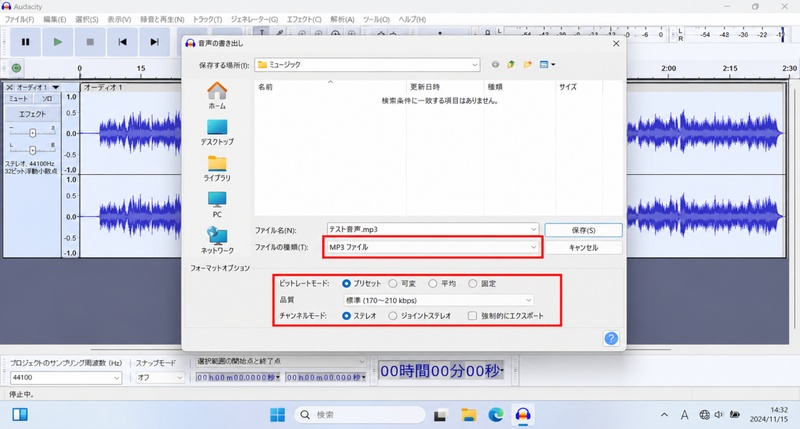
Task: Select the 固定 bitrate mode
Action: [472, 283]
